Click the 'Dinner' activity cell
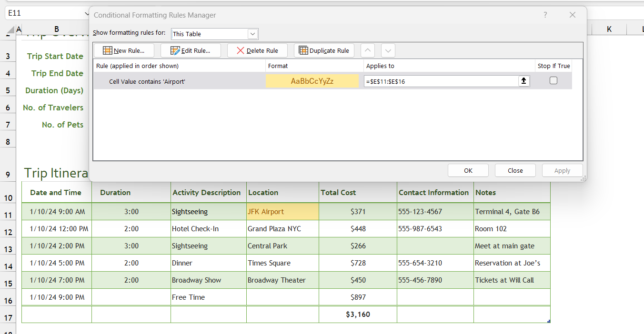 209,263
